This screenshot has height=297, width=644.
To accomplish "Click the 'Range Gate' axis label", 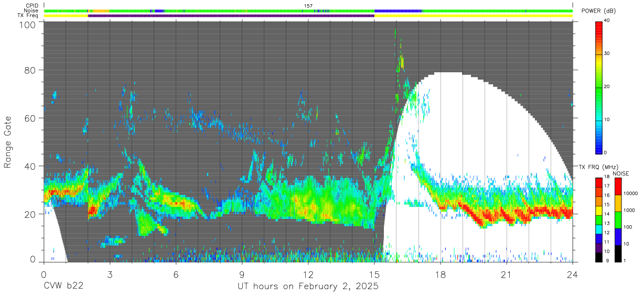I will pyautogui.click(x=8, y=142).
